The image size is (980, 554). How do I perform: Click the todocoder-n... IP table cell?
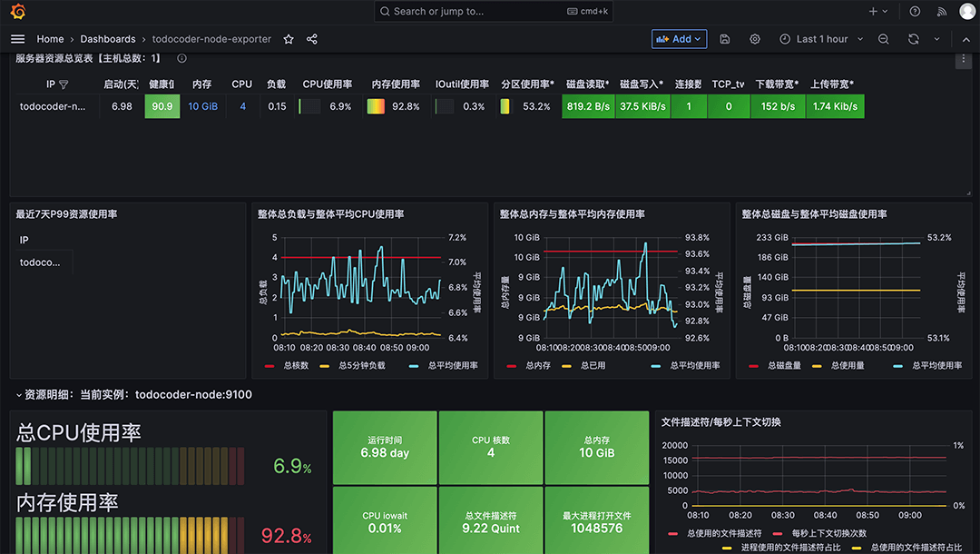pyautogui.click(x=53, y=106)
